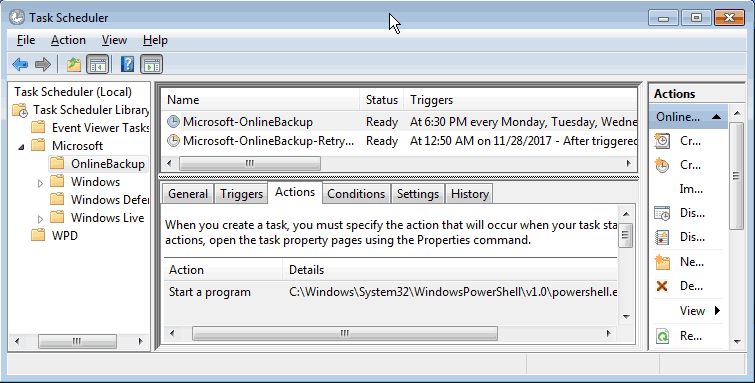Click the WPD folder icon
Screen dimensions: 755x383
38,236
